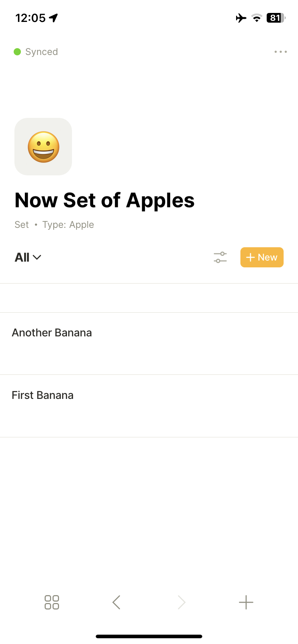Tap the home indicator bar
Viewport: 298px width, 644px height.
point(149,636)
